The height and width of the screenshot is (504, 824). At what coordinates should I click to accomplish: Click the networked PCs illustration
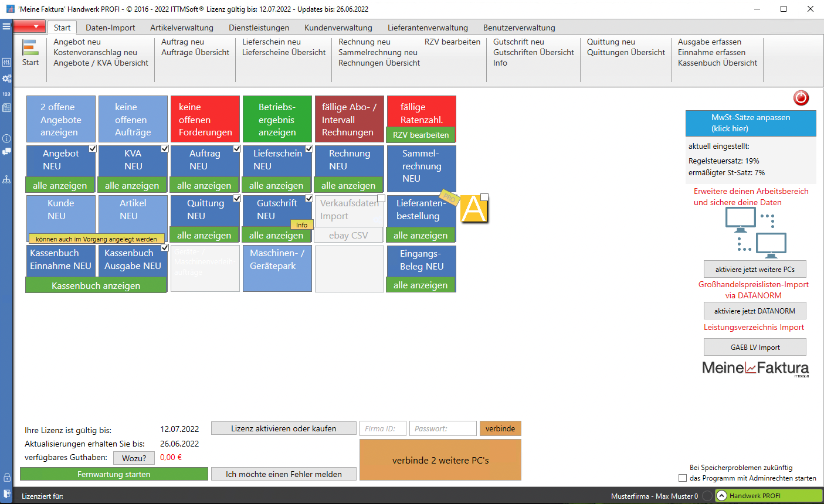[x=755, y=233]
